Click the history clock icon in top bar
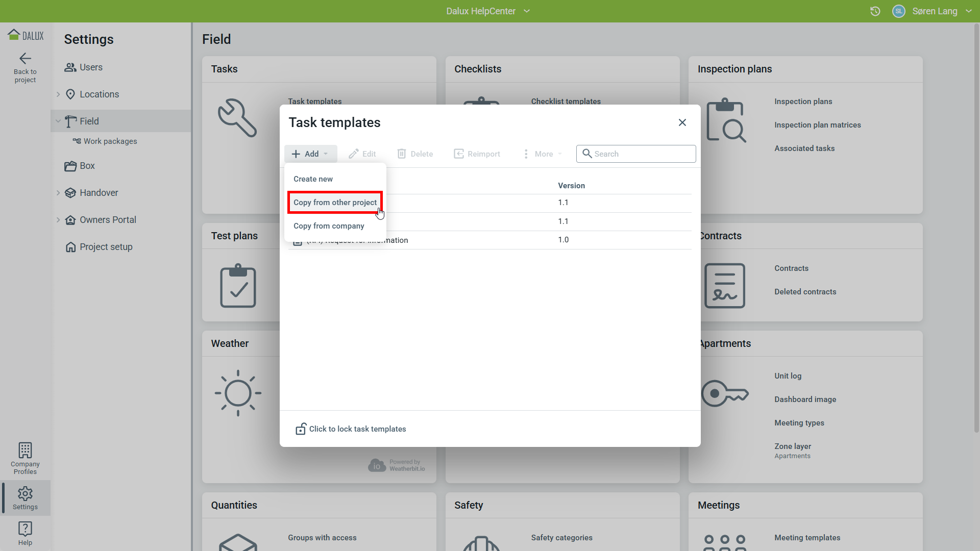980x551 pixels. (x=875, y=11)
